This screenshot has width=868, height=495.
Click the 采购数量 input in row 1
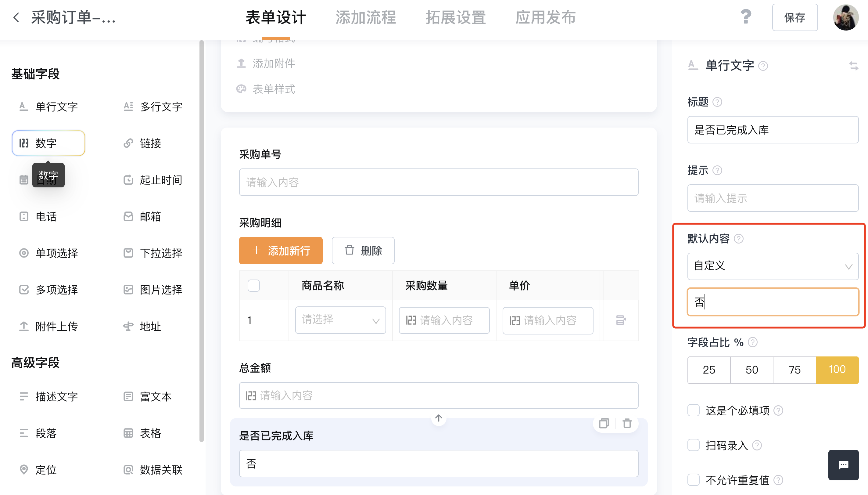[444, 320]
